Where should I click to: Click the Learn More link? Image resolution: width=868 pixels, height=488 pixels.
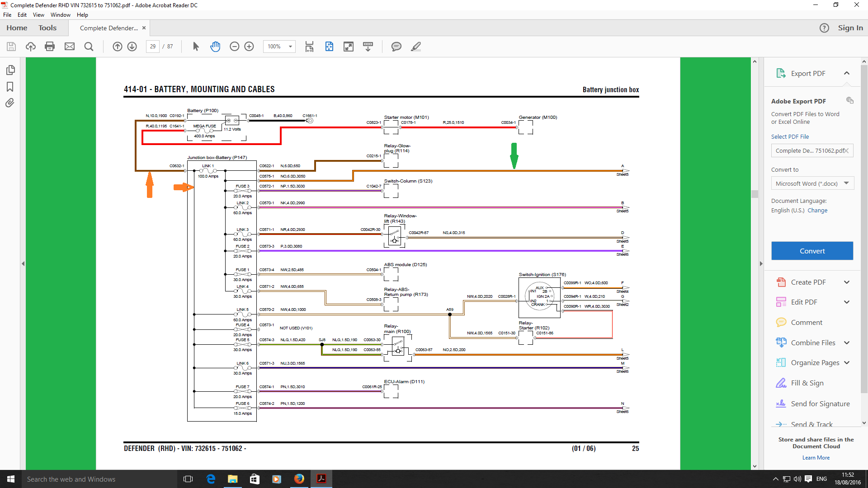(x=816, y=458)
